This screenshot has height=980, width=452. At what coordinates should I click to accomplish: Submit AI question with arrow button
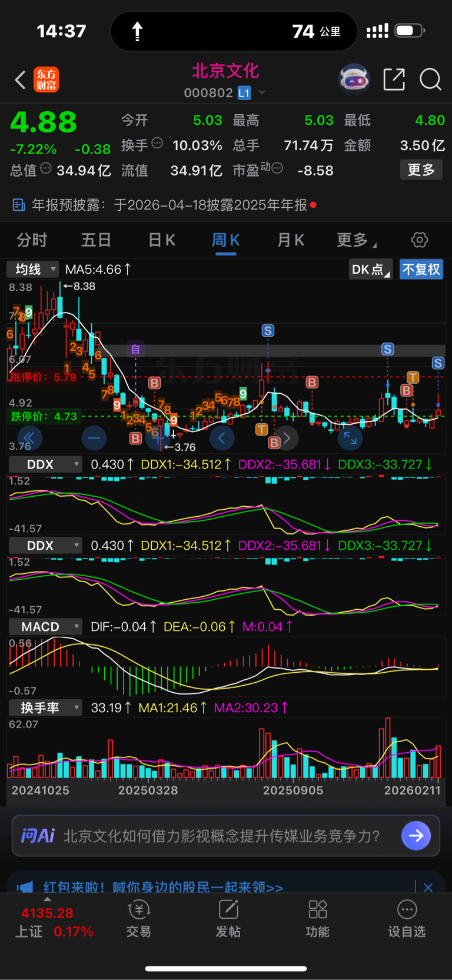point(416,836)
